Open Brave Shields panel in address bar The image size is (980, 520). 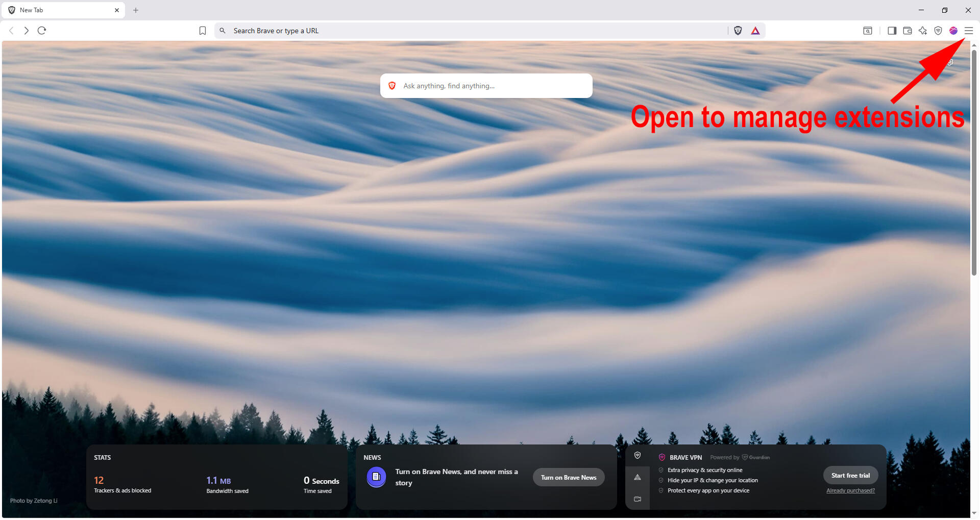(x=738, y=31)
